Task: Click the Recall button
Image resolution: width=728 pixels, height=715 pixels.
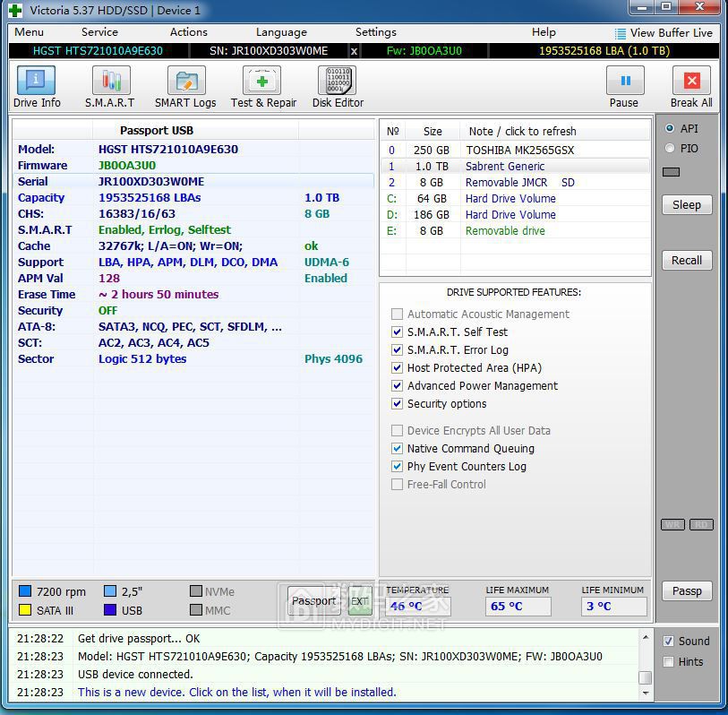Action: pyautogui.click(x=687, y=260)
